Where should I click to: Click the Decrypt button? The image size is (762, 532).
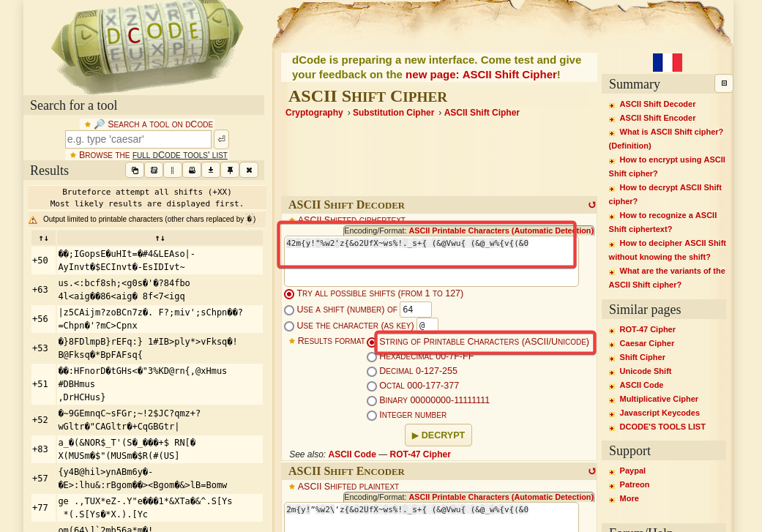pyautogui.click(x=438, y=435)
